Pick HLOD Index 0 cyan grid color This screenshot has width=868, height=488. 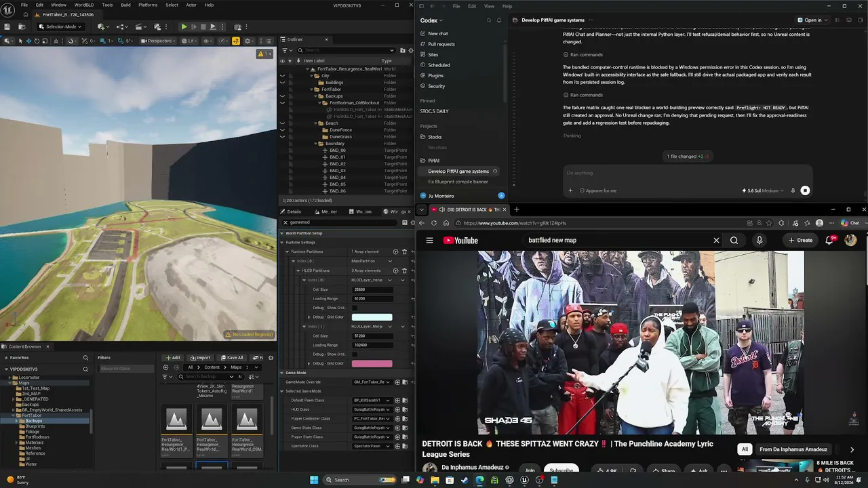coord(372,317)
